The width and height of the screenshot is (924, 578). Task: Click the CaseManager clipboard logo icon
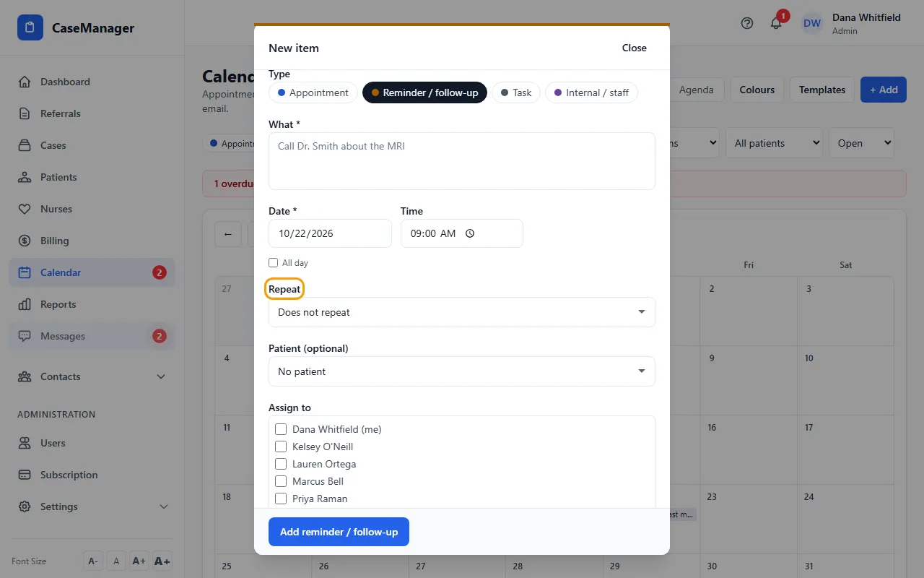click(x=30, y=28)
